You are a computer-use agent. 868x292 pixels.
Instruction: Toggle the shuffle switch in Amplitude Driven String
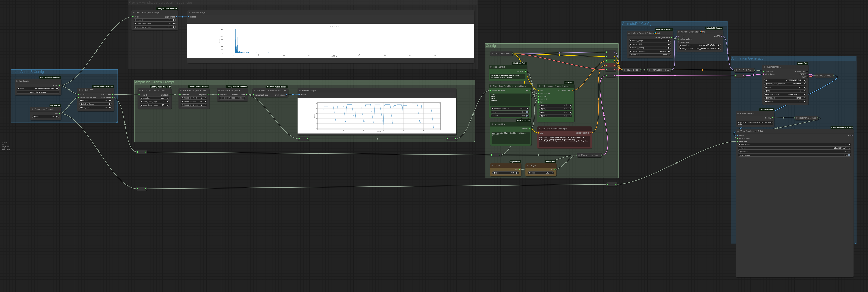(x=527, y=116)
